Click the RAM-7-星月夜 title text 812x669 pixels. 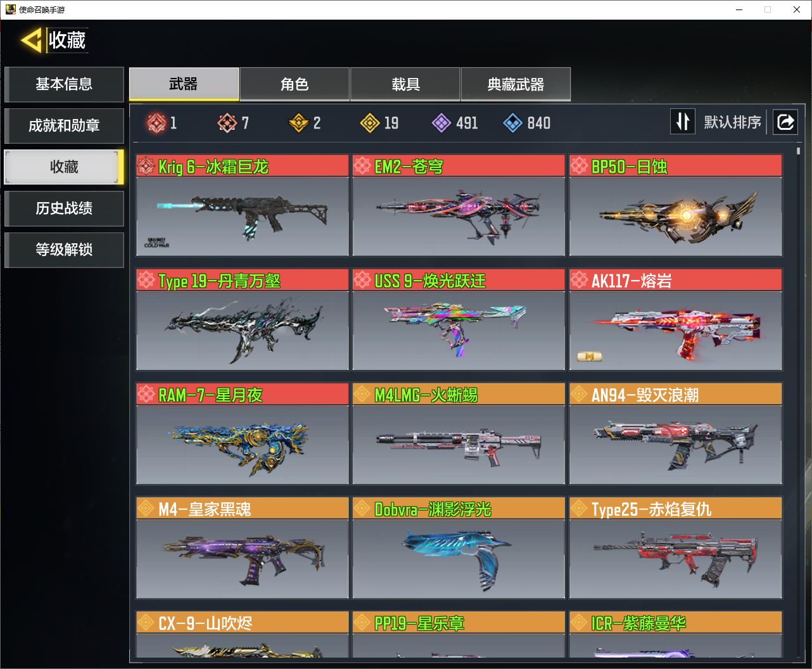(x=210, y=395)
